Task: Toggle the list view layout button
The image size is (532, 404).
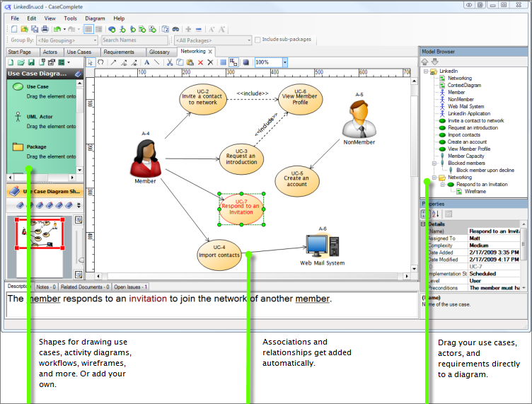Action: click(88, 30)
